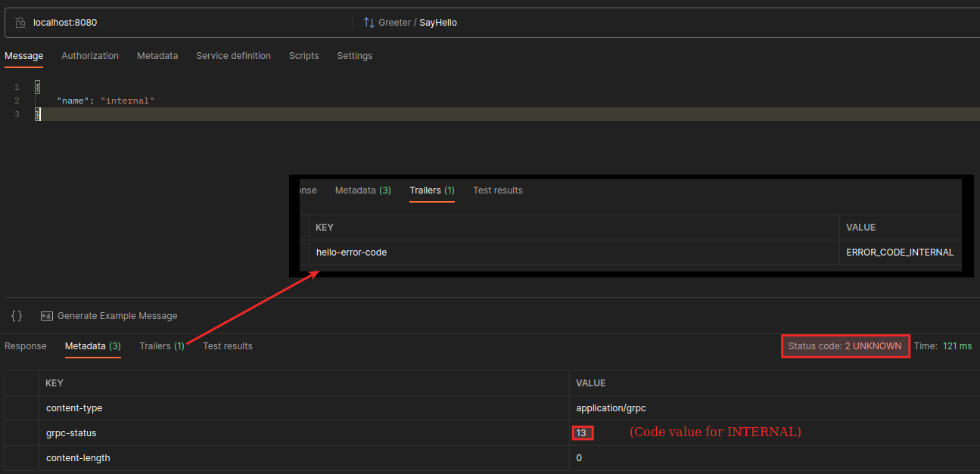Click the unlocked padlock icon beside localhost:8080
980x474 pixels.
[x=20, y=23]
